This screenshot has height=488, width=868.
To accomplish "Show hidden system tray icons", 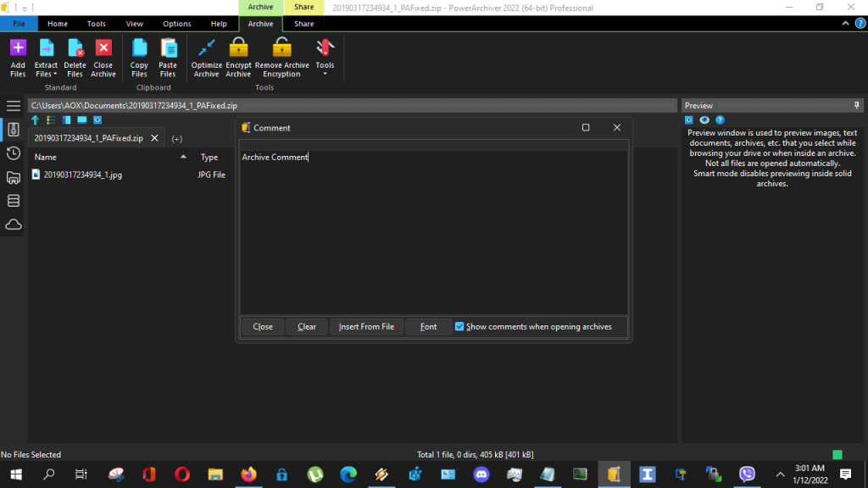I will [780, 474].
